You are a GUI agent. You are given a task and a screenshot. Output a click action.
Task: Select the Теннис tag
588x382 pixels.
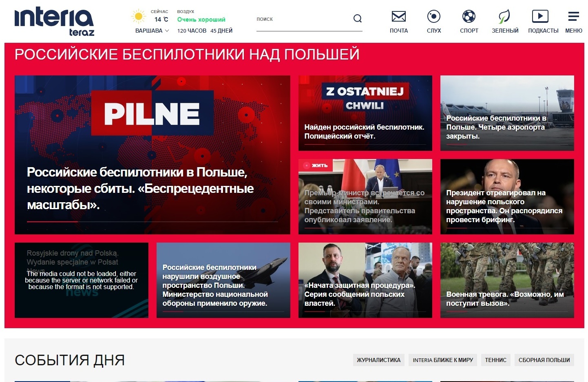point(495,360)
